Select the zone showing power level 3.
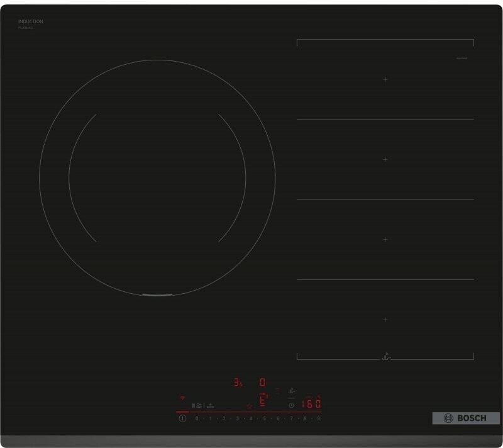This screenshot has height=448, width=503. coord(238,382)
